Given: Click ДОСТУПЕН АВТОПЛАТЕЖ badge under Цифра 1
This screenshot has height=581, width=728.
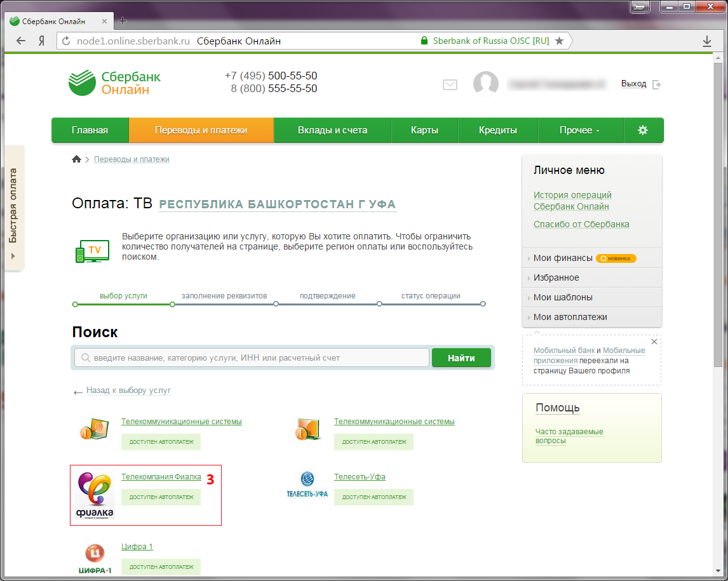Looking at the screenshot, I should [x=161, y=566].
